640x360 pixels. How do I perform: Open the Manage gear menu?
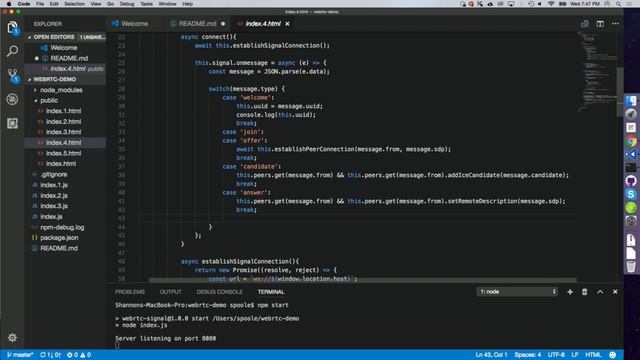tap(12, 338)
